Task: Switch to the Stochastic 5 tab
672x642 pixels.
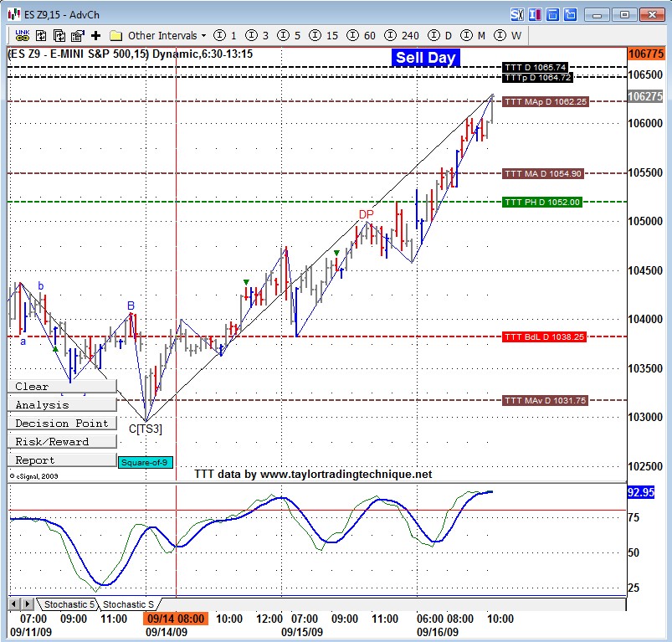Action: (69, 604)
